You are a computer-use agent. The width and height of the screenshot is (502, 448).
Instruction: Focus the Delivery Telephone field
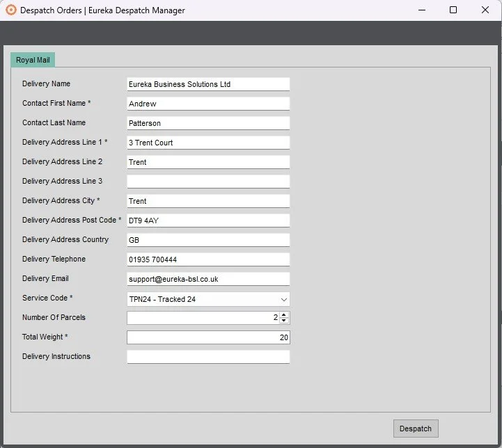[x=208, y=259]
